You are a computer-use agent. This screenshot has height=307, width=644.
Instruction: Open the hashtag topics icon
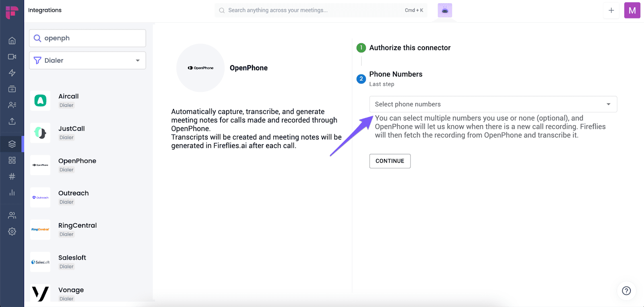pos(12,176)
